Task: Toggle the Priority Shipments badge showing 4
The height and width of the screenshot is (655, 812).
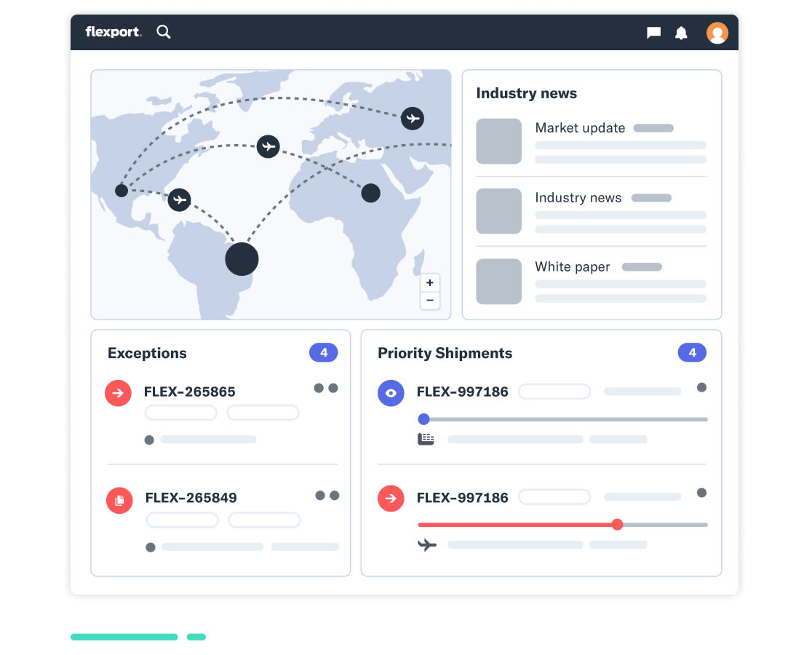Action: 692,352
